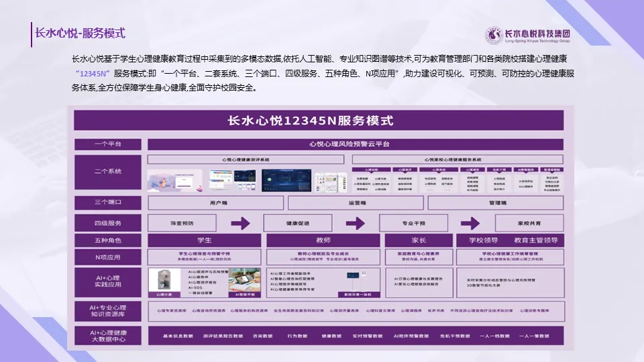Select the 五种角色 row label

tap(108, 241)
